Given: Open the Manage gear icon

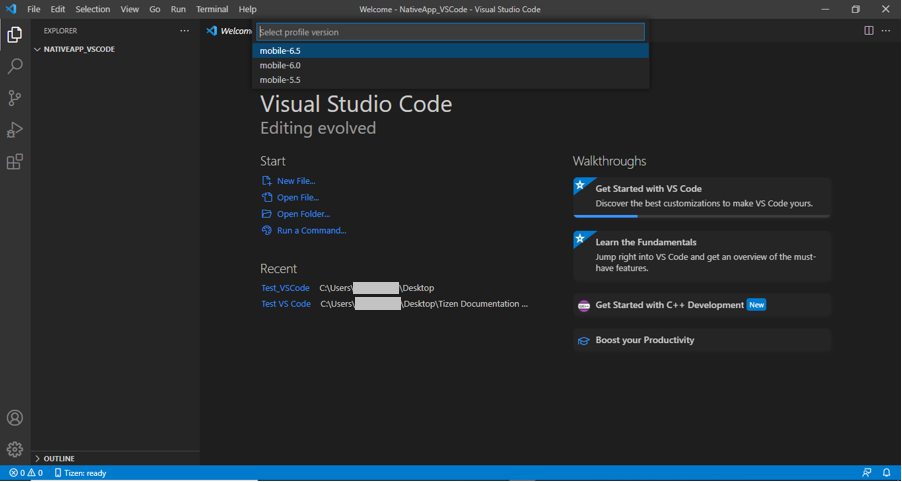Looking at the screenshot, I should [x=15, y=449].
